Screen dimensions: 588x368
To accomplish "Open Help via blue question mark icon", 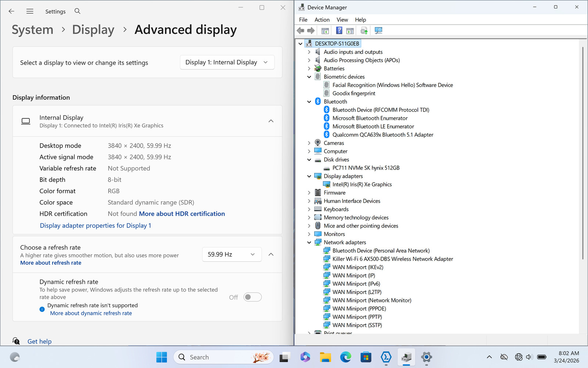I will pyautogui.click(x=339, y=31).
